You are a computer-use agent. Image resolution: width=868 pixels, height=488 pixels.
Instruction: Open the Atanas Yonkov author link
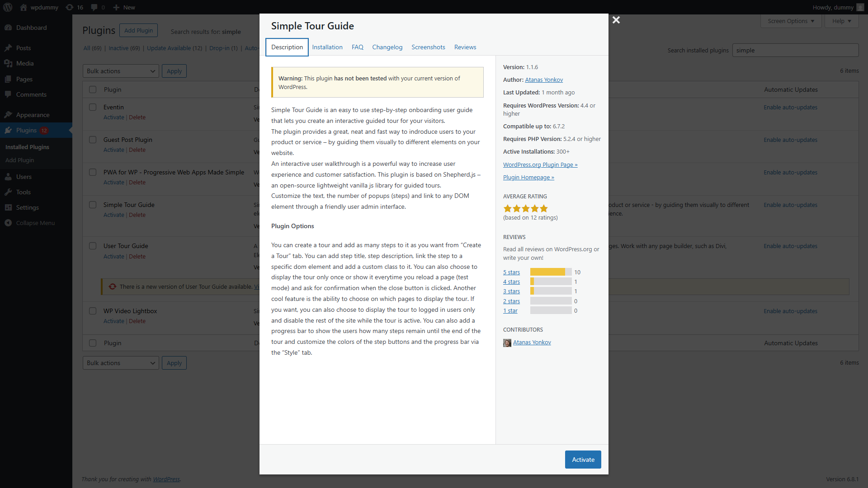click(x=544, y=80)
